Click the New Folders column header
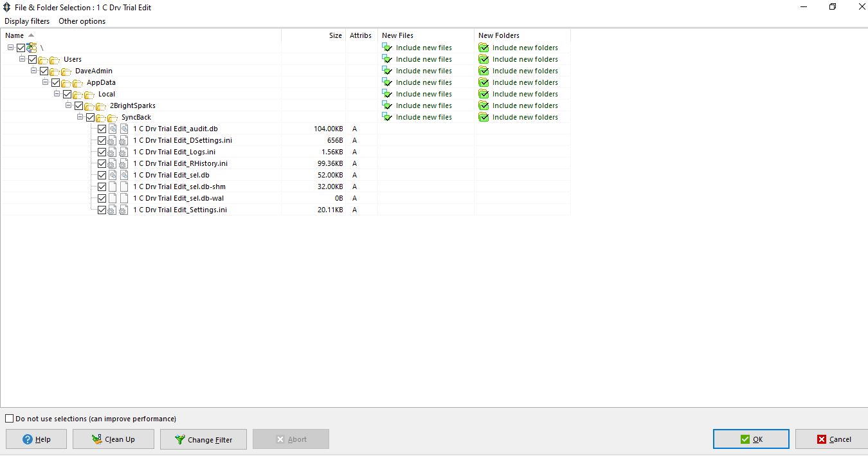Viewport: 868px width, 456px height. coord(522,35)
